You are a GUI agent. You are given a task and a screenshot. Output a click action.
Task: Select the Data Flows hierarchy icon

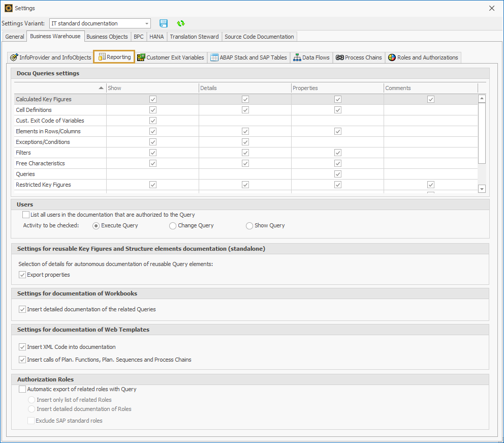(x=297, y=57)
